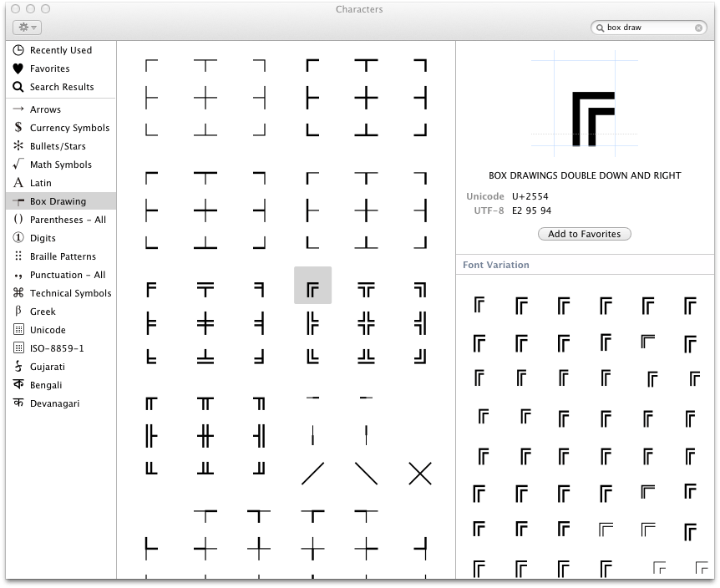Click the BOX DRAWINGS DOUBLE DOWN AND RIGHT name
Image resolution: width=720 pixels, height=588 pixels.
coord(585,175)
